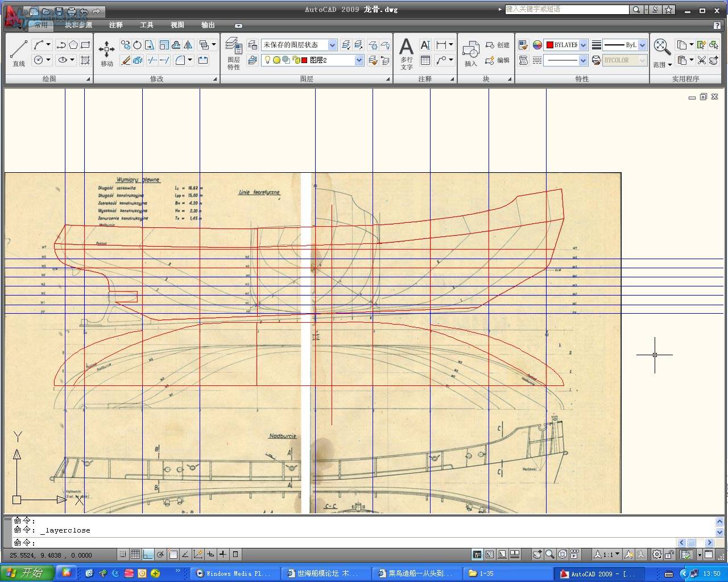
Task: Click the Undo arrow in quick access toolbar
Action: pyautogui.click(x=84, y=11)
